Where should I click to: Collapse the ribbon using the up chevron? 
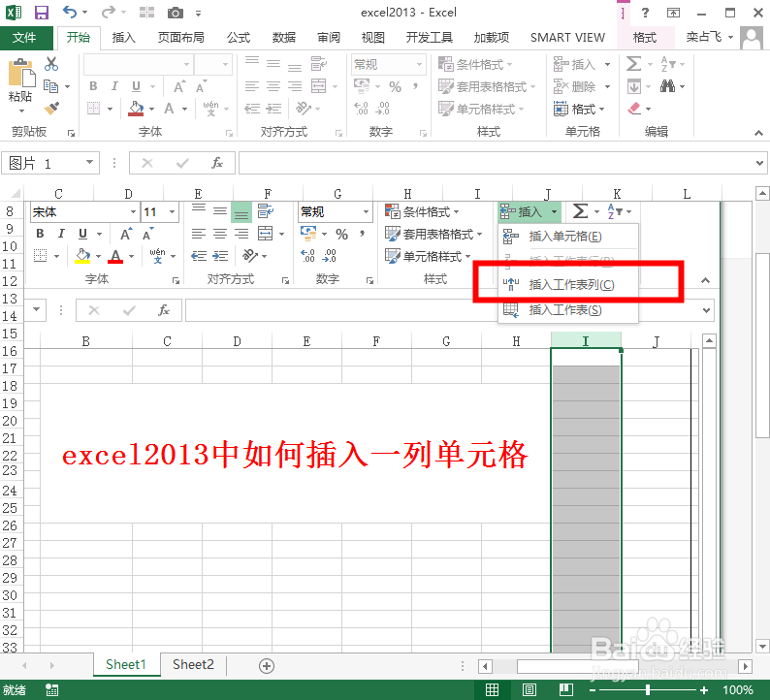758,133
